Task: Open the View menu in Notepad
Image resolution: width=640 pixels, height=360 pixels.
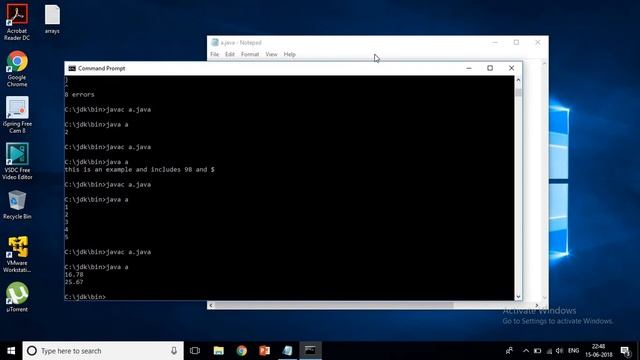Action: click(271, 54)
